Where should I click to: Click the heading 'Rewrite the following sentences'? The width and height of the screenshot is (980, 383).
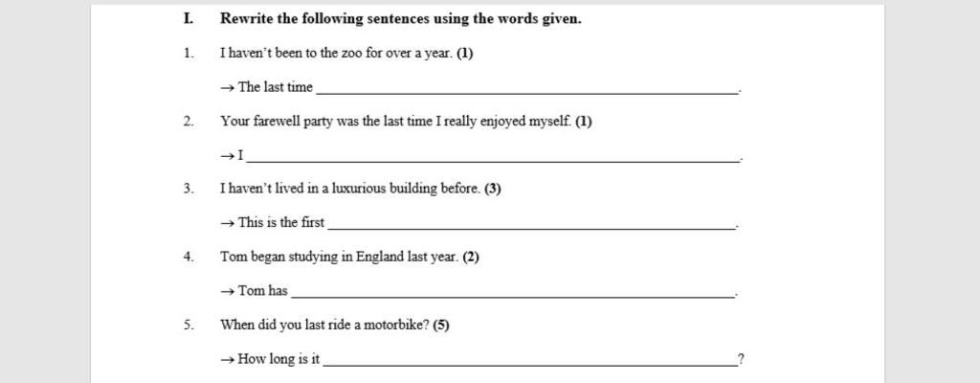click(401, 19)
